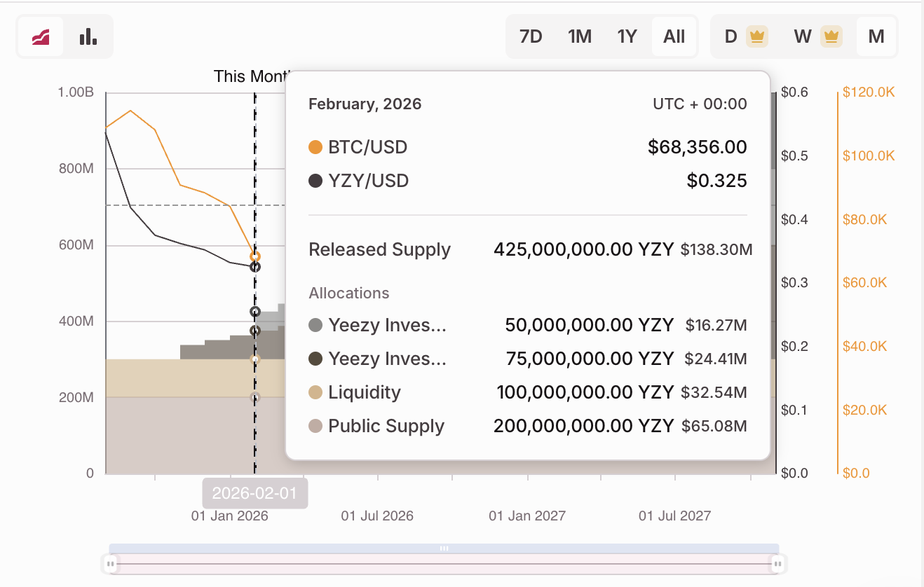Screen dimensions: 924x587
Task: Click the left handle of the pink range slider
Action: pyautogui.click(x=109, y=563)
